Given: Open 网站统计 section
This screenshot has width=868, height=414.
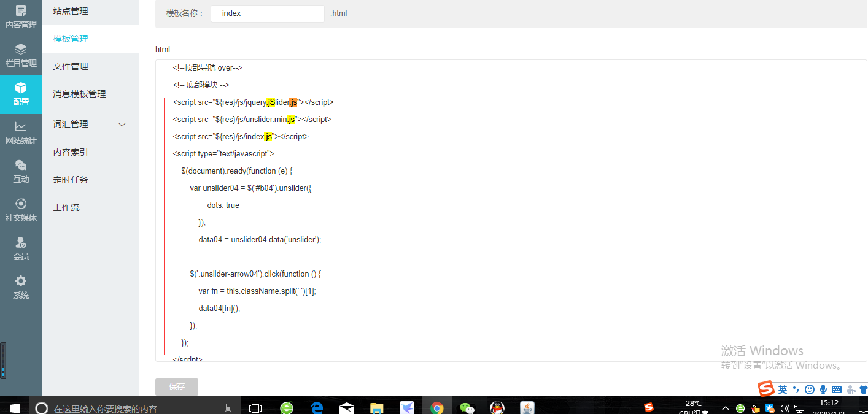Looking at the screenshot, I should pyautogui.click(x=21, y=132).
